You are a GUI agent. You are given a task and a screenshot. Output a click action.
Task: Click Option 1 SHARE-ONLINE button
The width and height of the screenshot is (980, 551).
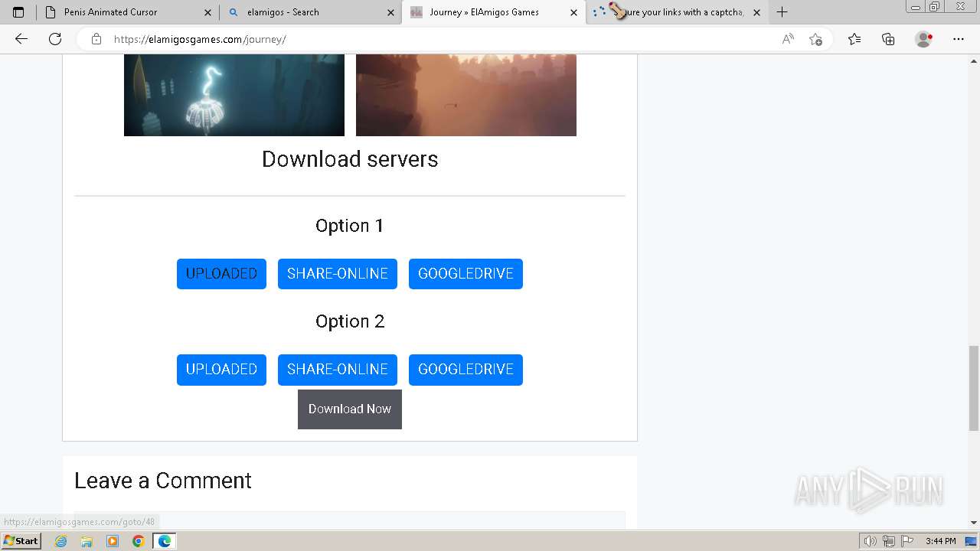[x=338, y=274]
